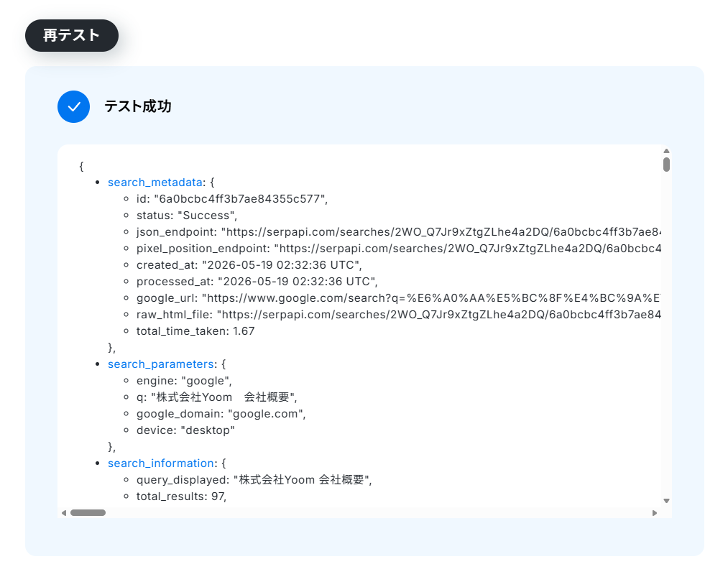This screenshot has height=577, width=728.
Task: Click the scroll left arrow icon
Action: click(64, 513)
